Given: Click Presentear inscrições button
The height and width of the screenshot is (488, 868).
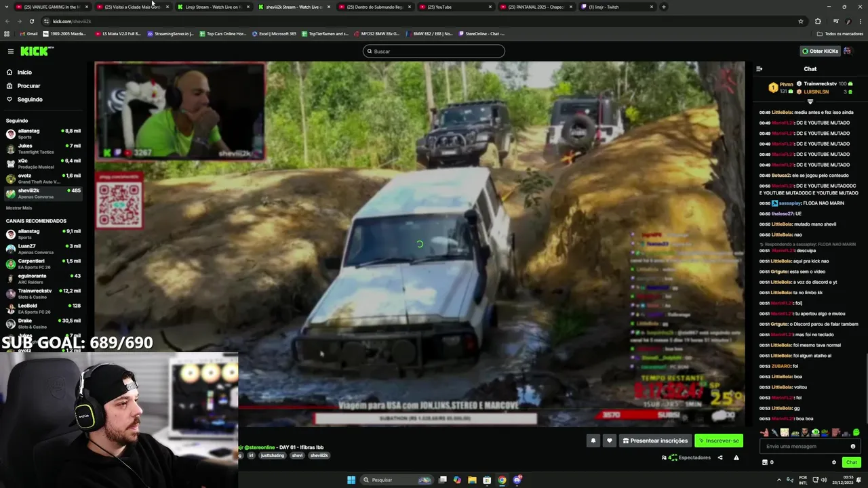Looking at the screenshot, I should pyautogui.click(x=655, y=441).
